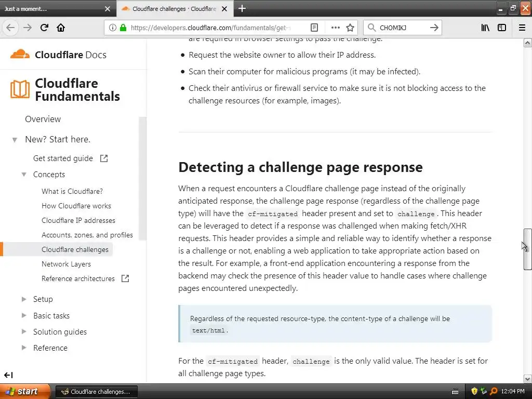Open 'Reference architectures' sidebar link
This screenshot has width=532, height=399.
click(78, 278)
